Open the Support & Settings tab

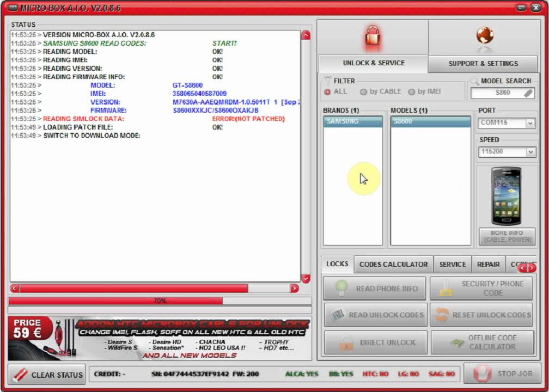click(483, 64)
